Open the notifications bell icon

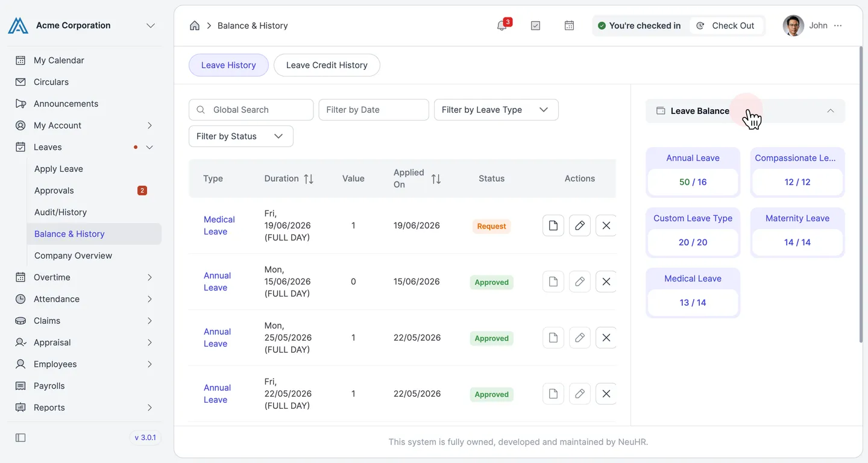pyautogui.click(x=502, y=26)
